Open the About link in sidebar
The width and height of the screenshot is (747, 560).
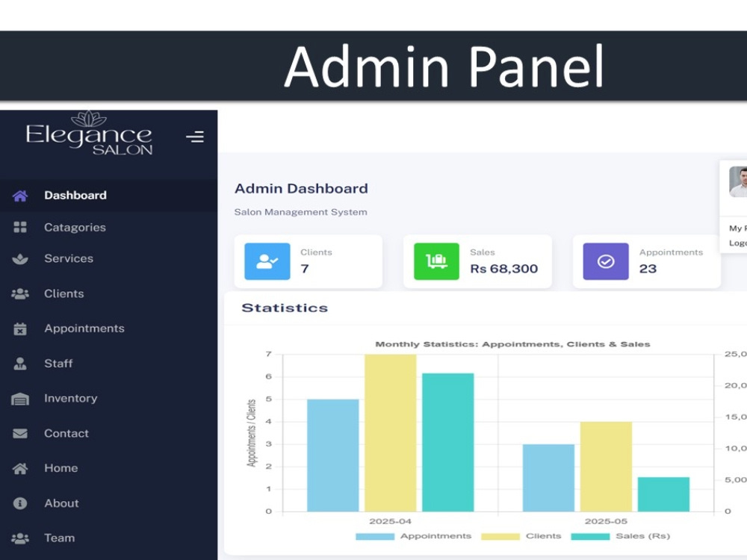(x=108, y=503)
